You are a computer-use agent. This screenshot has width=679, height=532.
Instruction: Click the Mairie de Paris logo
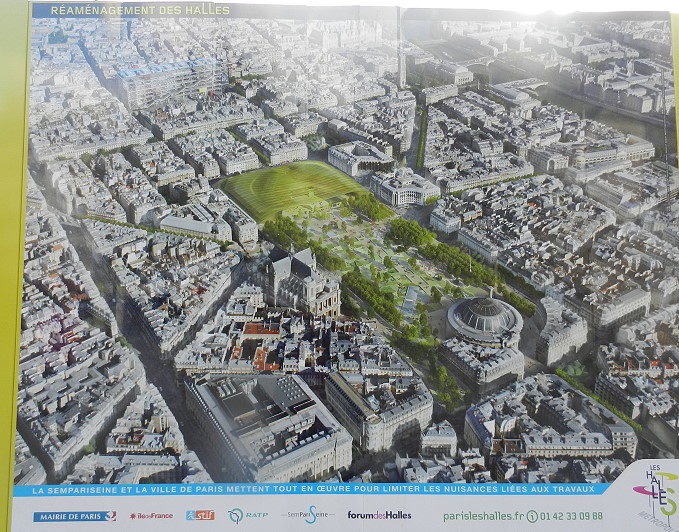pyautogui.click(x=74, y=516)
